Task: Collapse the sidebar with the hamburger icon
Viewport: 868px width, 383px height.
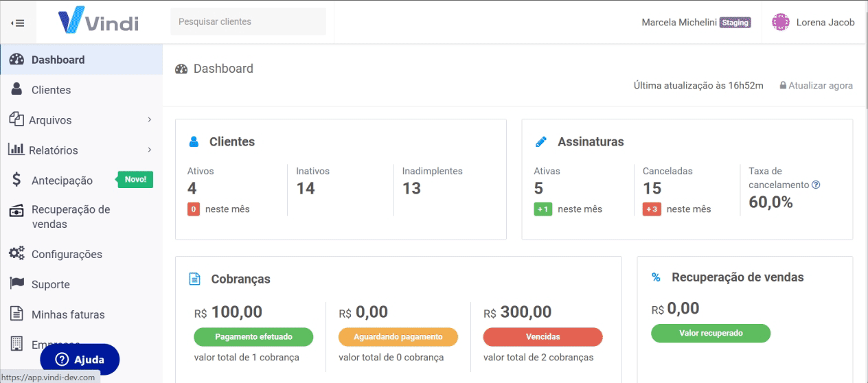Action: tap(18, 23)
